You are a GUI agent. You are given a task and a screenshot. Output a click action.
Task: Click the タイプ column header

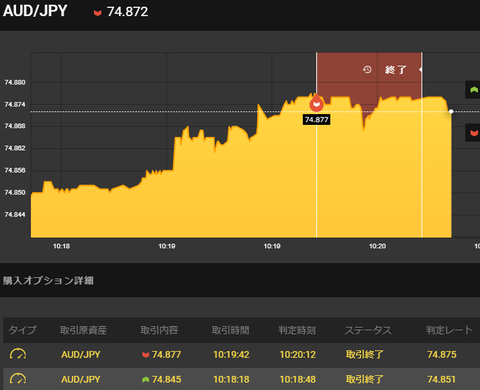point(22,330)
